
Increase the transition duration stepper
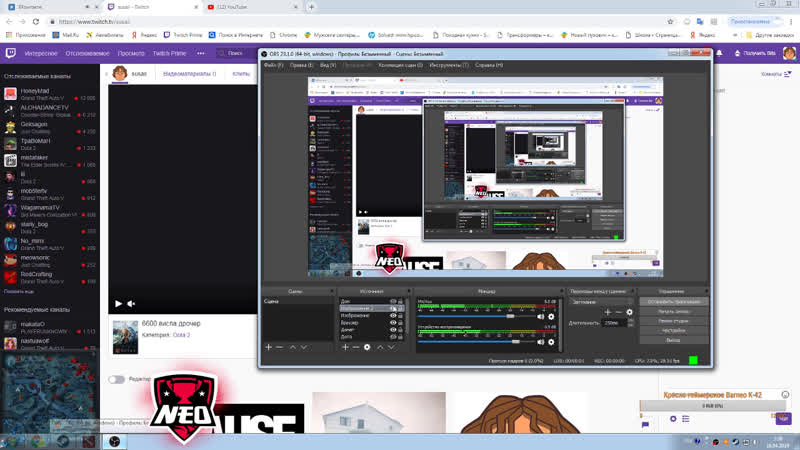(631, 320)
